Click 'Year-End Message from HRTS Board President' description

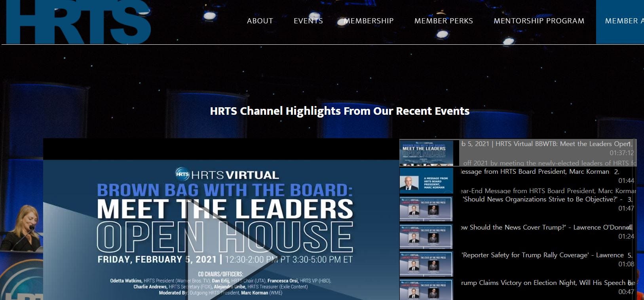point(548,191)
